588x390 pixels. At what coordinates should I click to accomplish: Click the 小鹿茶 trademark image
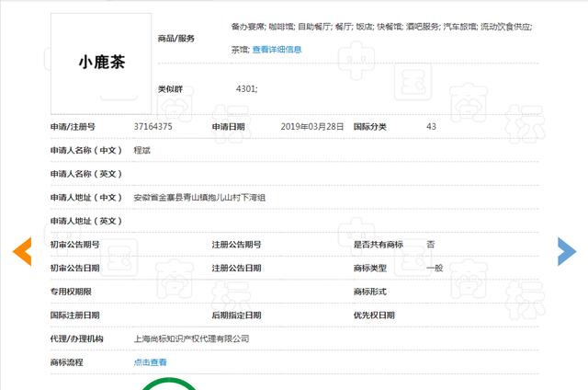point(101,63)
